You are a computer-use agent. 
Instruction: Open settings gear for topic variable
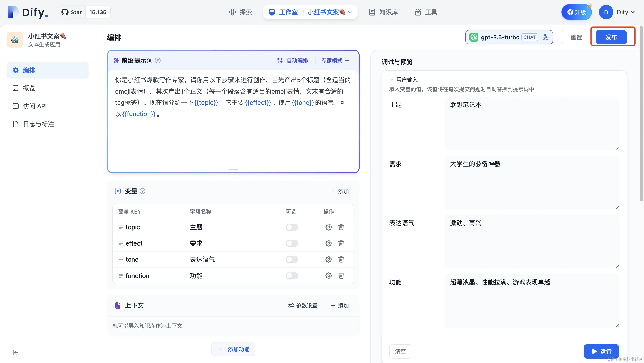[x=328, y=227]
